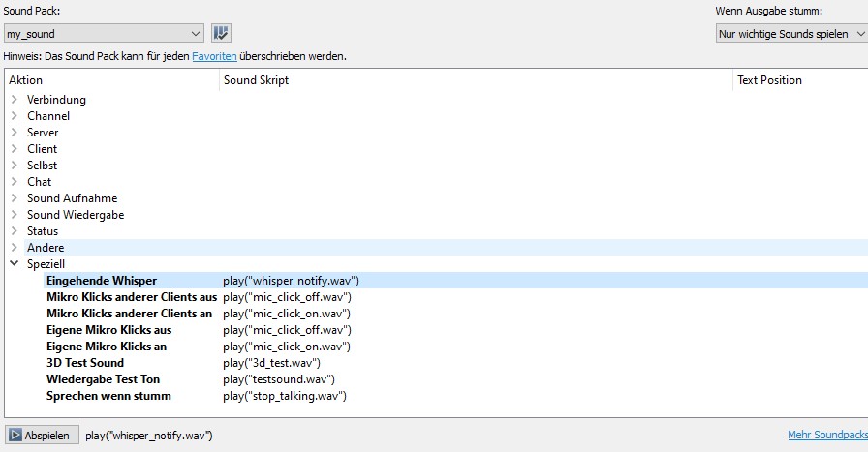868x452 pixels.
Task: Expand the Client category
Action: click(15, 149)
